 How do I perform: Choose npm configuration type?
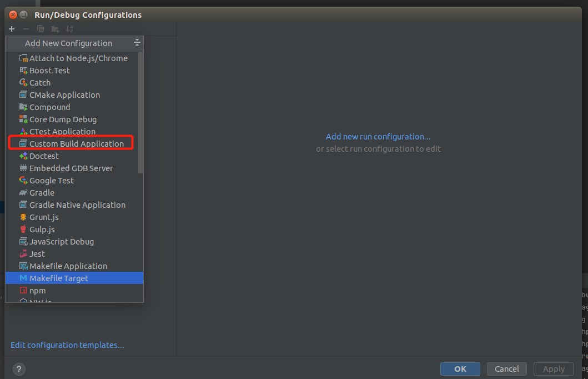point(74,291)
